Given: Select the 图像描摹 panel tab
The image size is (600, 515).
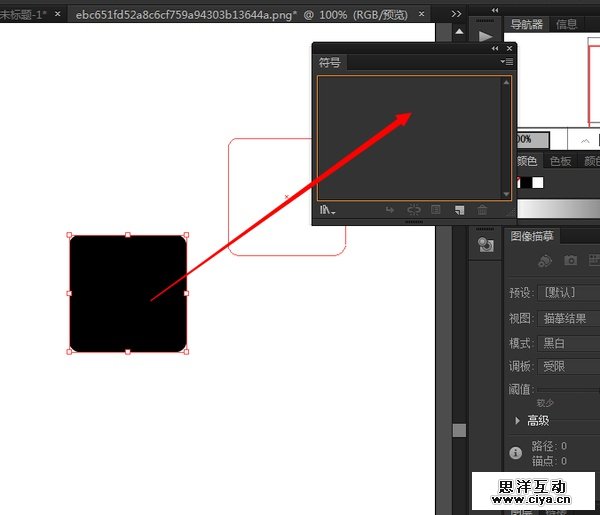Looking at the screenshot, I should (x=532, y=236).
